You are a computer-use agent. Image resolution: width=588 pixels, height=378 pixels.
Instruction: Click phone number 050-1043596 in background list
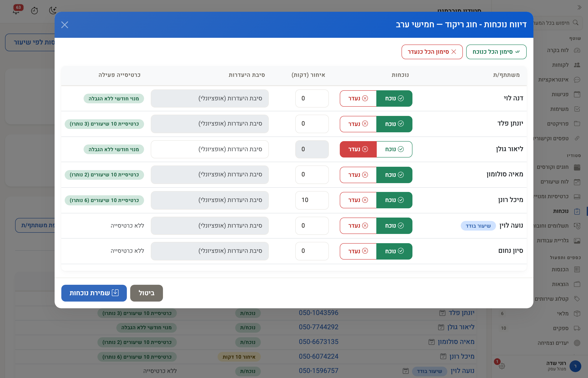[x=319, y=313]
